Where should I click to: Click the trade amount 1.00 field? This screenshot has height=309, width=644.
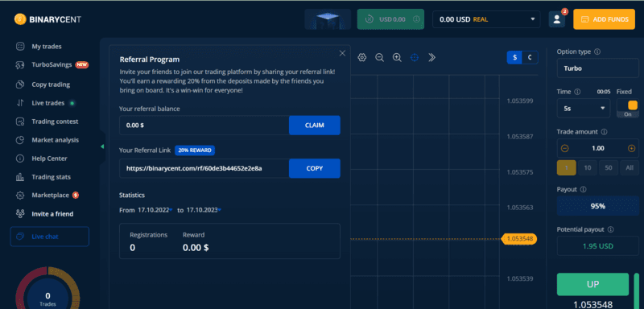click(598, 148)
